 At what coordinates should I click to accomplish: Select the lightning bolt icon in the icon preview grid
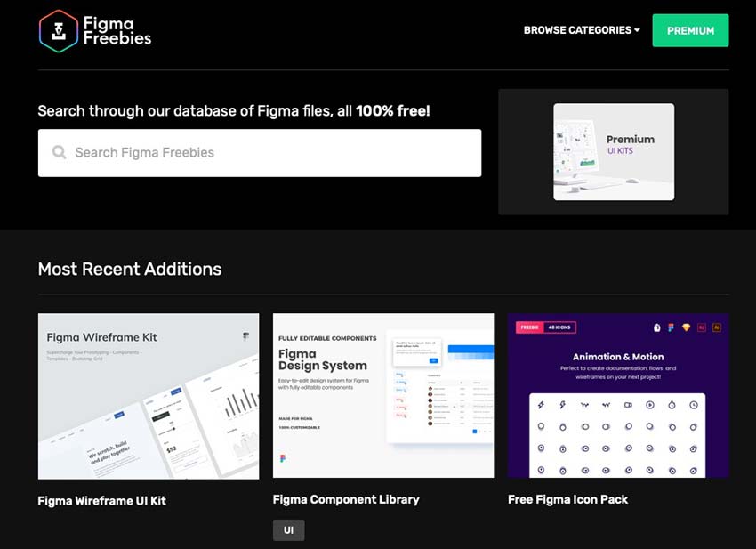coord(542,405)
